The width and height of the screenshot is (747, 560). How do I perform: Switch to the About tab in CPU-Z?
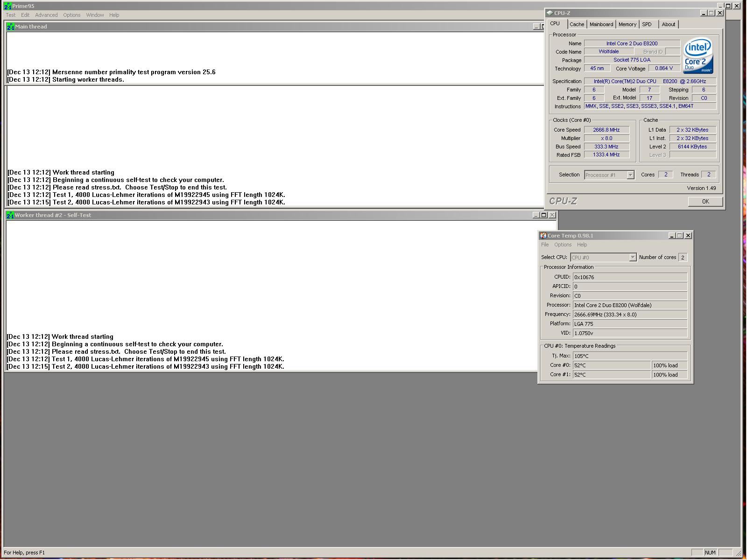tap(669, 24)
